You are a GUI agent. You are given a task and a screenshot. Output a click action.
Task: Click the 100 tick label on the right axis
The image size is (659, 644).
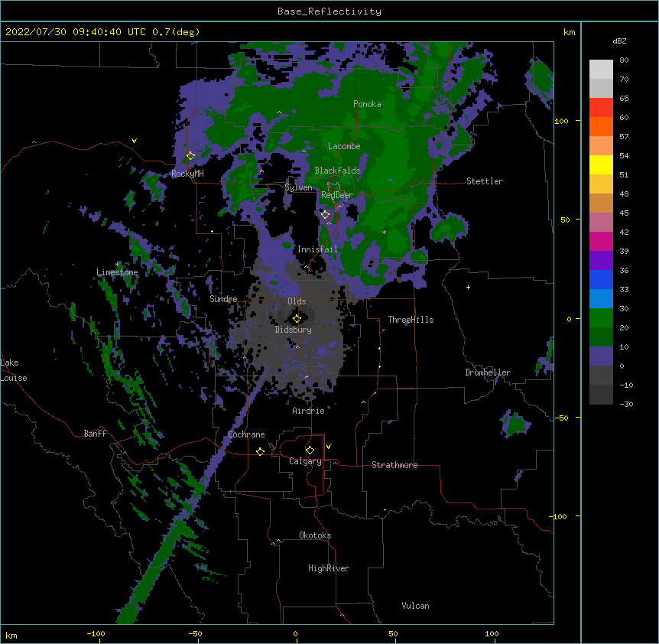coord(561,121)
